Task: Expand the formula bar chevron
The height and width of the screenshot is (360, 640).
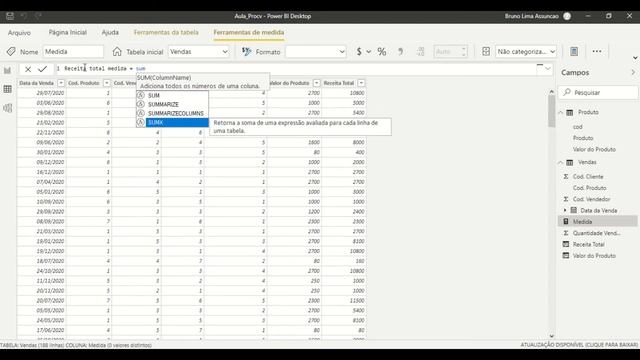Action: 548,69
